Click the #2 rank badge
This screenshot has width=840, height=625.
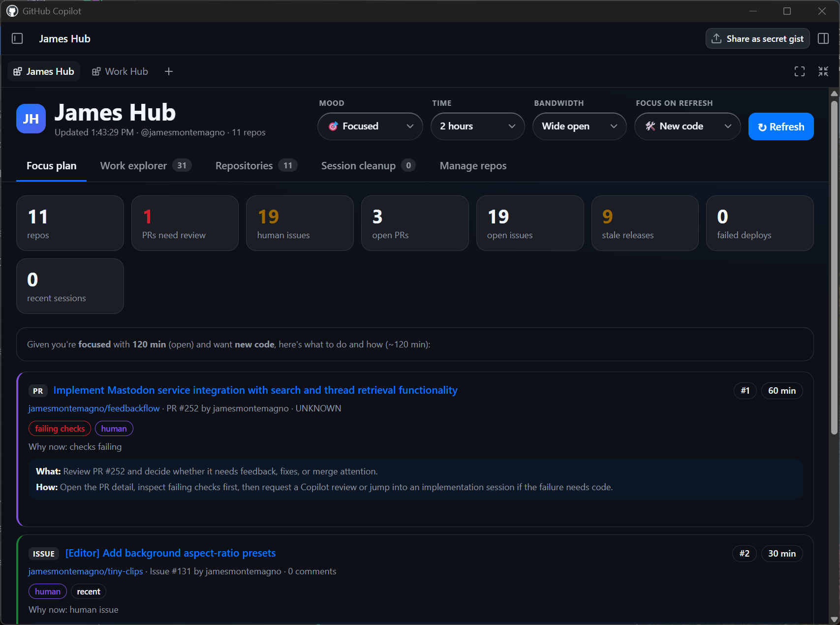[x=745, y=554]
